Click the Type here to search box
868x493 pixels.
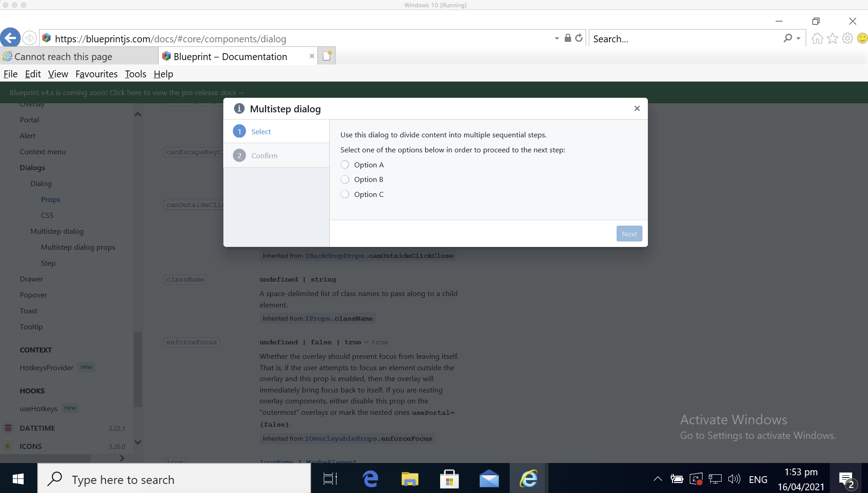pos(174,479)
